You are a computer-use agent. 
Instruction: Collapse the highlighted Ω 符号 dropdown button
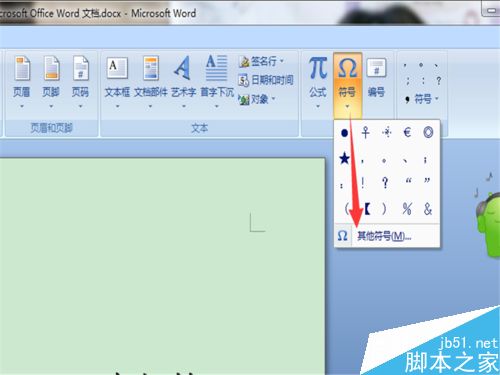pos(347,85)
